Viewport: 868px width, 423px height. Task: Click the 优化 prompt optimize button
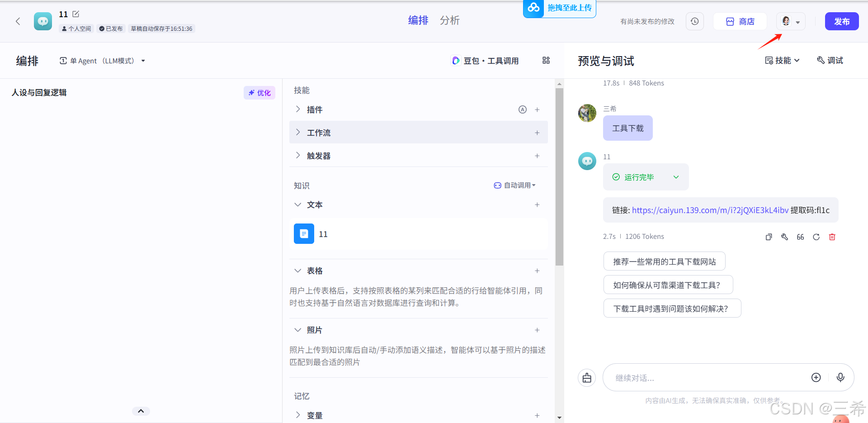259,93
